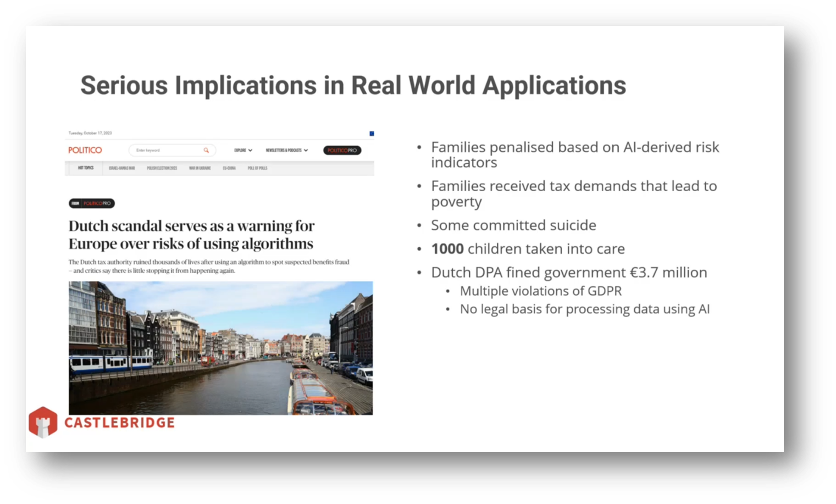
Task: Click the red search magnifier icon
Action: (206, 150)
